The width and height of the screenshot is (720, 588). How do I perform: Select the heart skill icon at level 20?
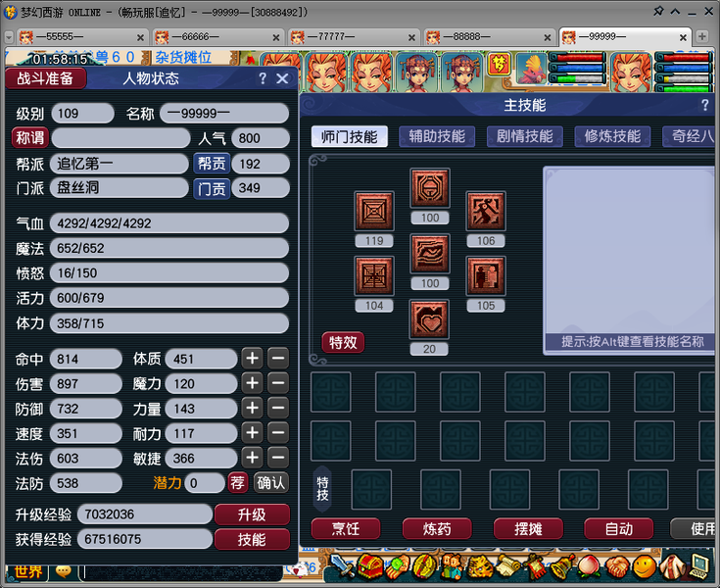tap(429, 319)
